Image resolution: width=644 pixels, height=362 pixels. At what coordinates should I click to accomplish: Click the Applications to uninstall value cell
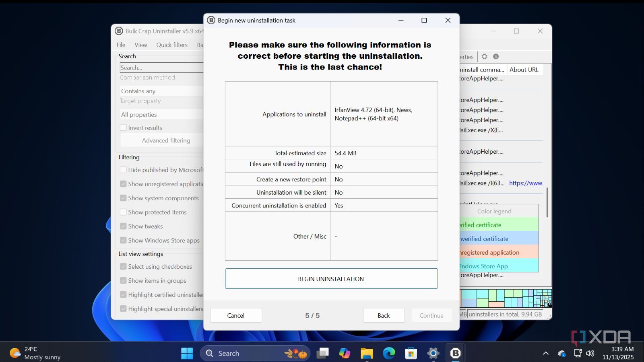[384, 114]
